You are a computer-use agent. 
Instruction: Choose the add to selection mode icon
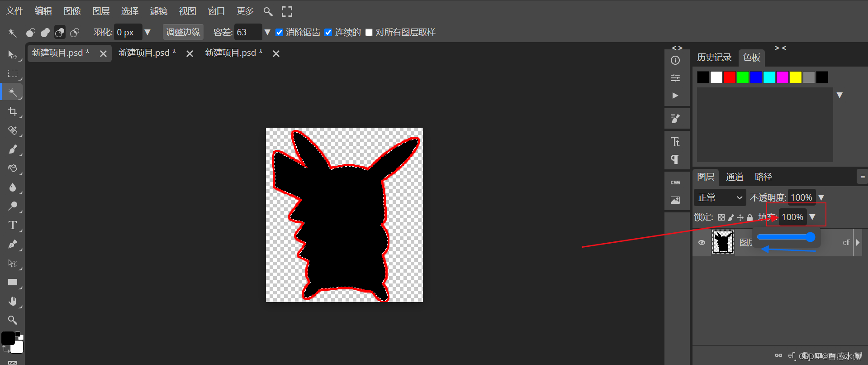pos(45,33)
